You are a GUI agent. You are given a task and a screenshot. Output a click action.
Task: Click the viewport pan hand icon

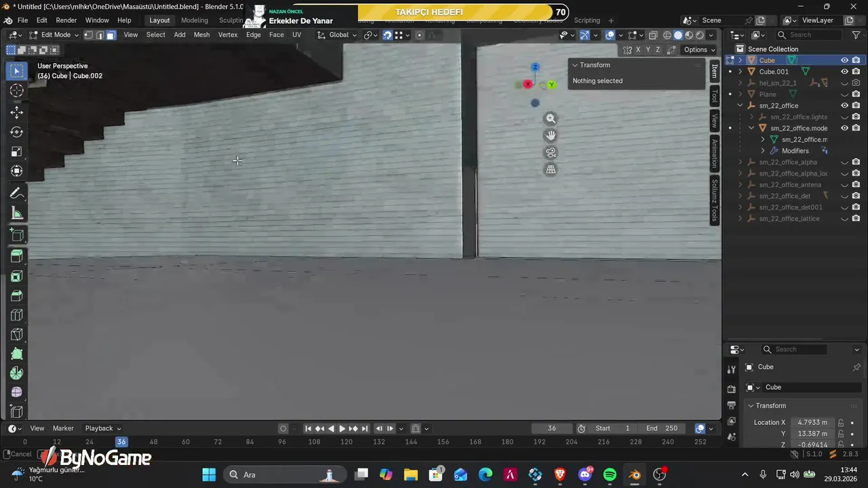click(x=551, y=136)
